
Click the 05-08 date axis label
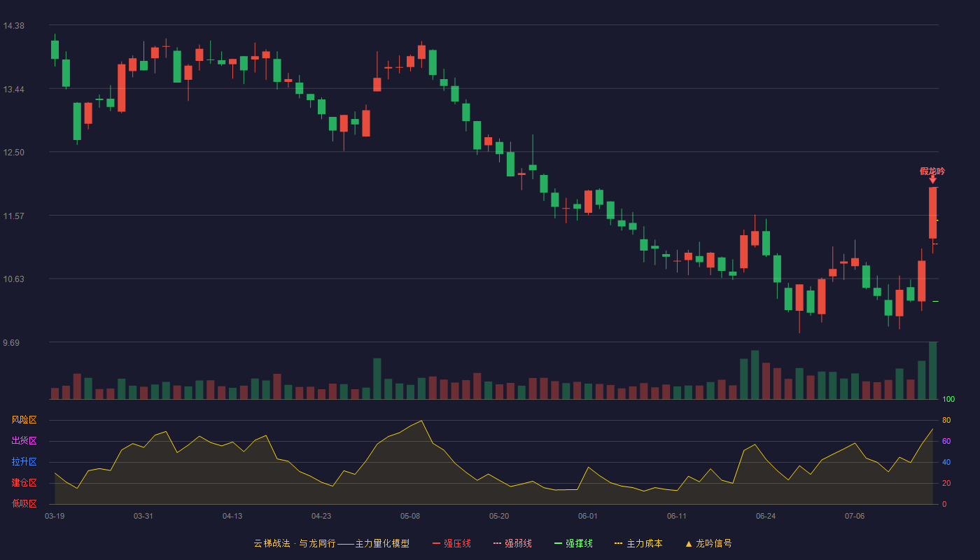(410, 516)
